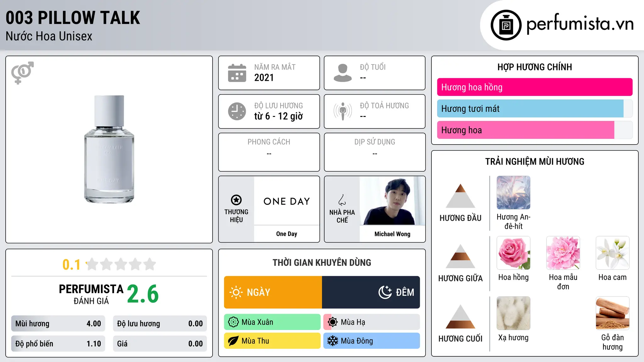This screenshot has height=362, width=644.
Task: Open the One Day brand name link
Action: [x=287, y=234]
